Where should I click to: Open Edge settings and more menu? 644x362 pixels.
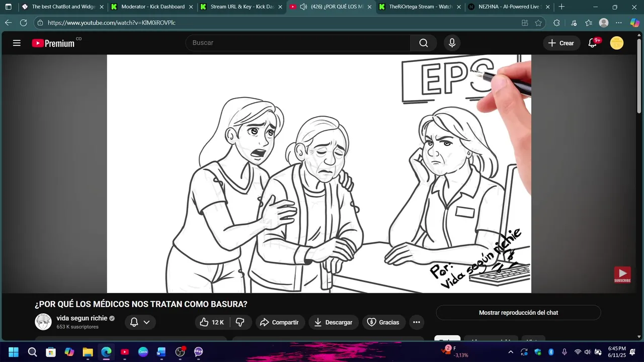619,23
